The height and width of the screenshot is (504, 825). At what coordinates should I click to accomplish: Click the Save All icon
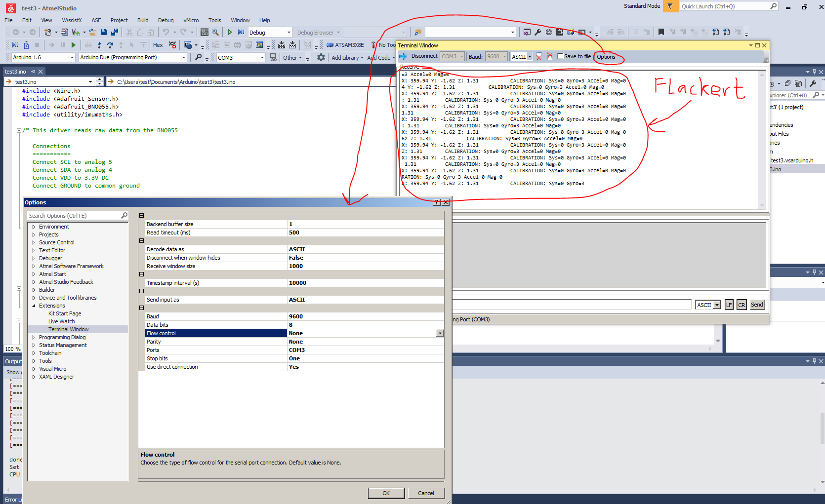tap(115, 32)
